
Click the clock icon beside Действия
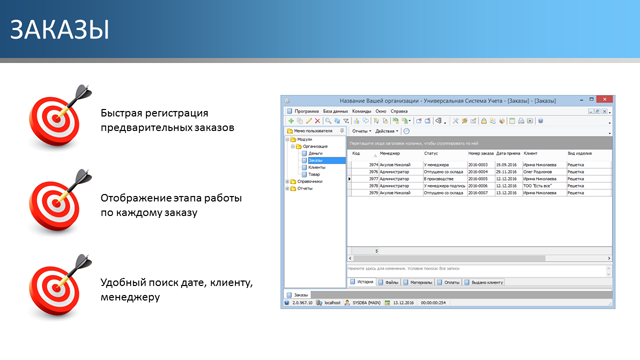click(x=407, y=131)
